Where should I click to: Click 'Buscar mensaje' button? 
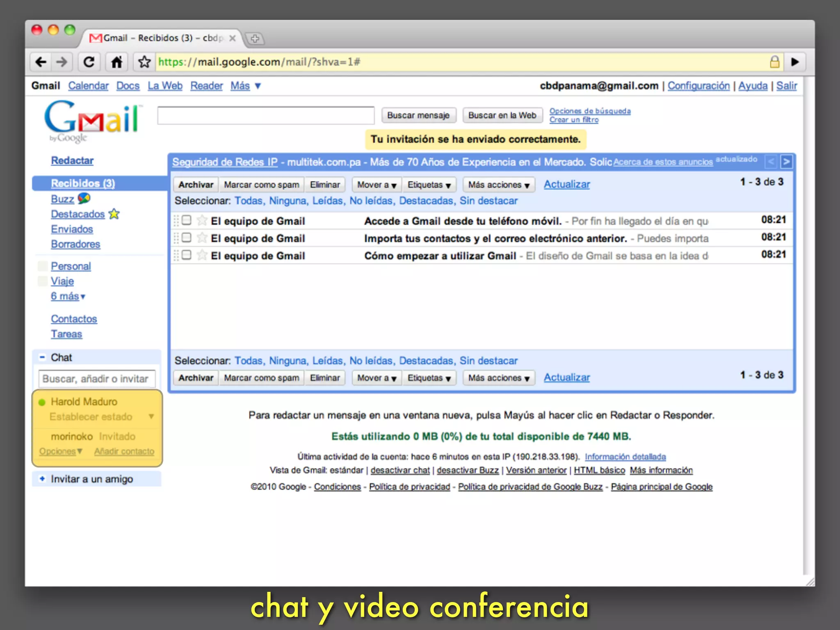418,115
